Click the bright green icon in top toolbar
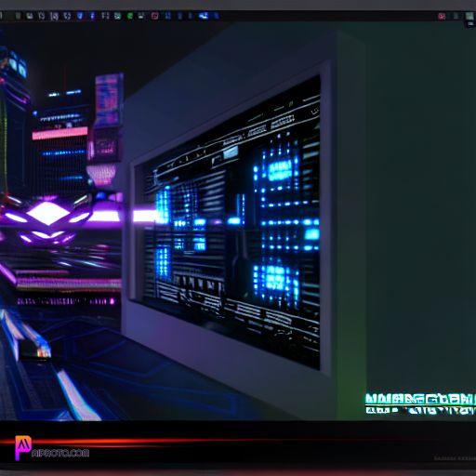 [130, 16]
